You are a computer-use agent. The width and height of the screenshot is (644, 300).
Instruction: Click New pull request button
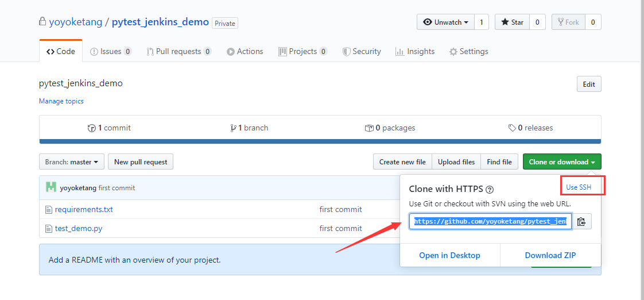point(141,161)
